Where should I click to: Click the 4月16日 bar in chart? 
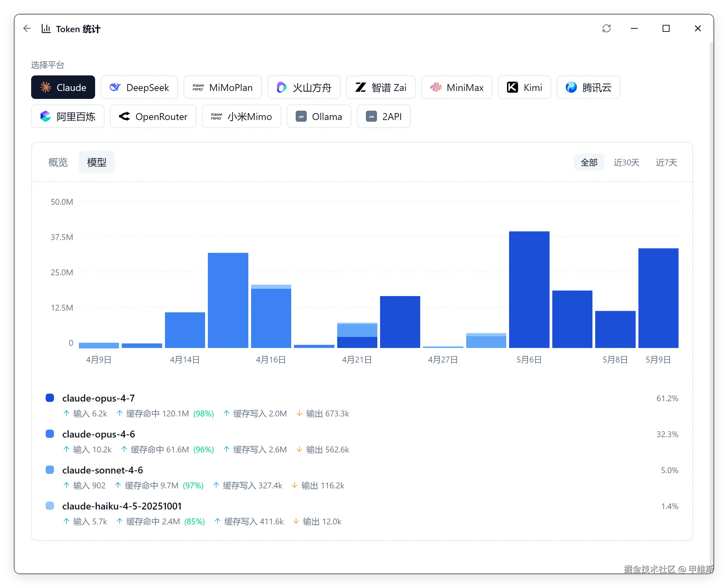click(x=271, y=316)
